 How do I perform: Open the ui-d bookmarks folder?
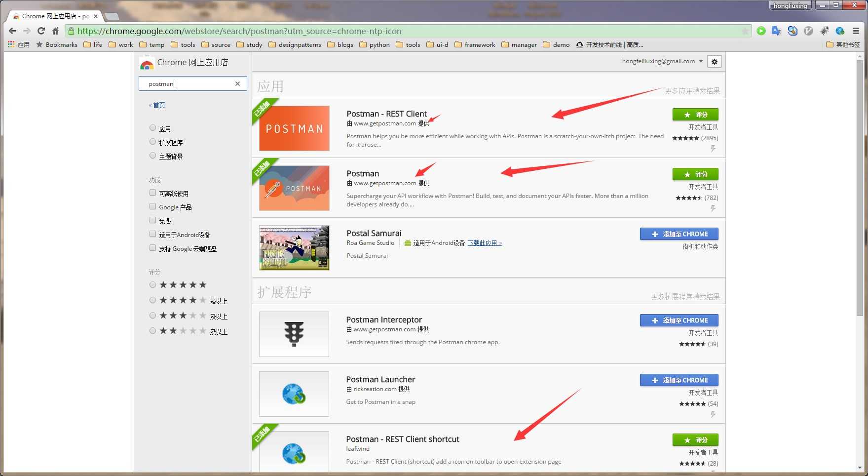[x=437, y=44]
